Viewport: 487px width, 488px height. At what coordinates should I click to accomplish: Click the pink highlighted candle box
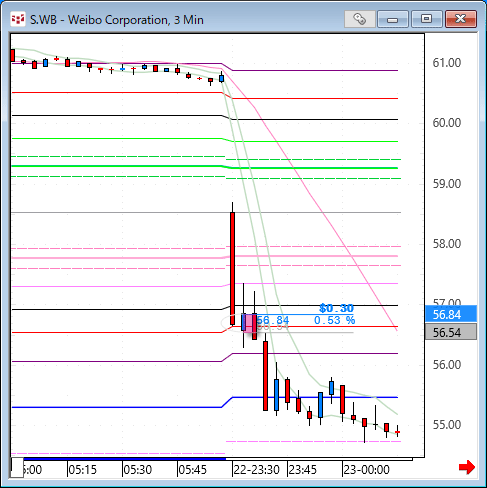pyautogui.click(x=249, y=323)
